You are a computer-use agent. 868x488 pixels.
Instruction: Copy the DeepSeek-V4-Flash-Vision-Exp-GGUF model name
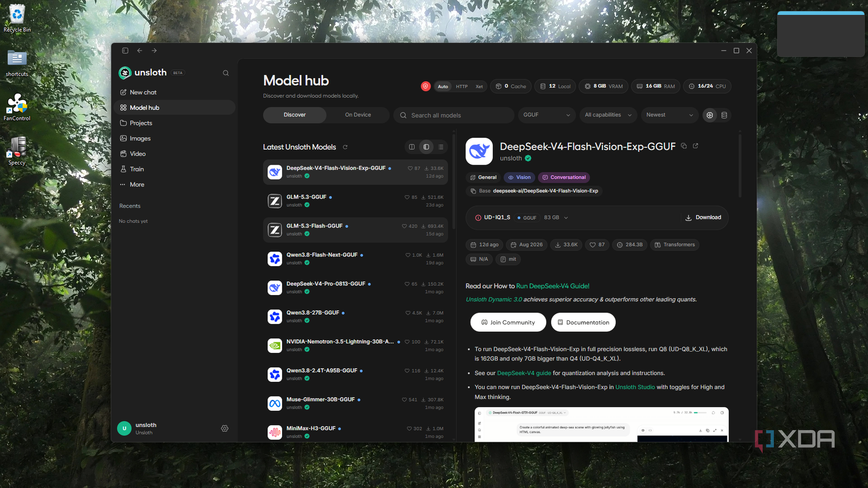click(684, 146)
